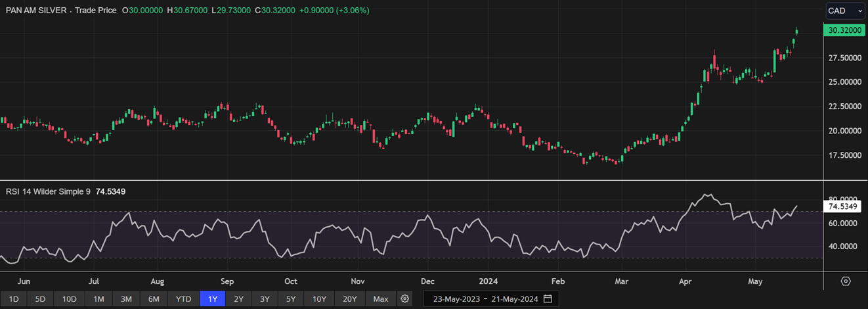Select the 3Y time range
Screen dimensions: 868x309
(x=264, y=299)
